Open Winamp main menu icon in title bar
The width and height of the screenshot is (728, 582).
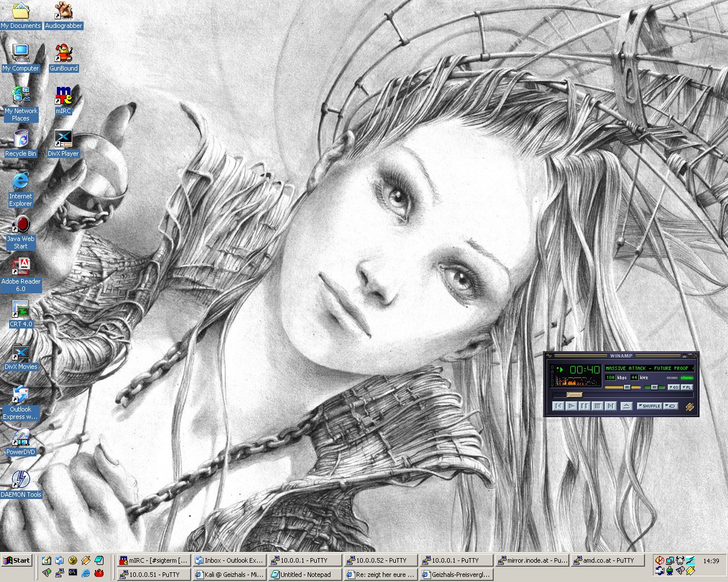(x=549, y=355)
